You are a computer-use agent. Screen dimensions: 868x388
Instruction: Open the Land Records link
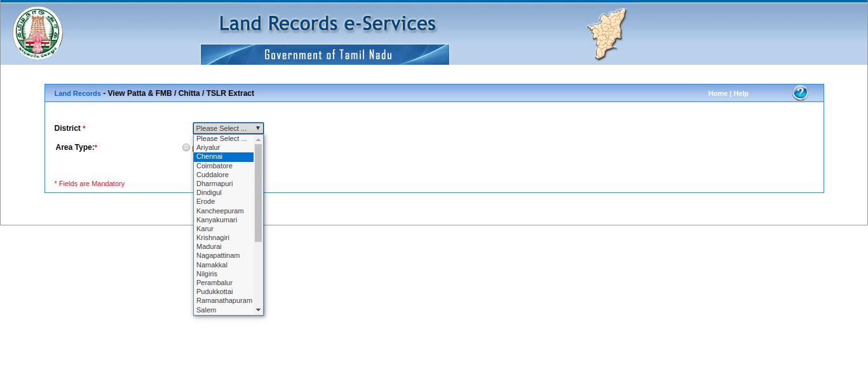click(x=78, y=93)
